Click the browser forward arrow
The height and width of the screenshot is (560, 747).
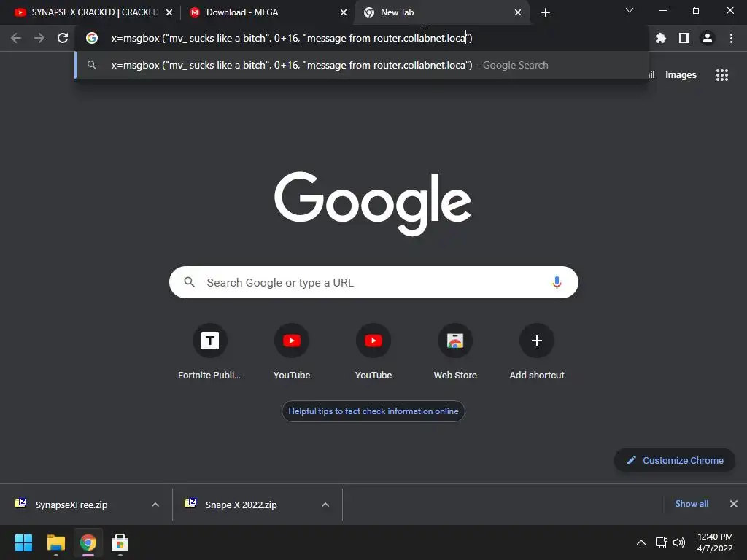(x=39, y=38)
